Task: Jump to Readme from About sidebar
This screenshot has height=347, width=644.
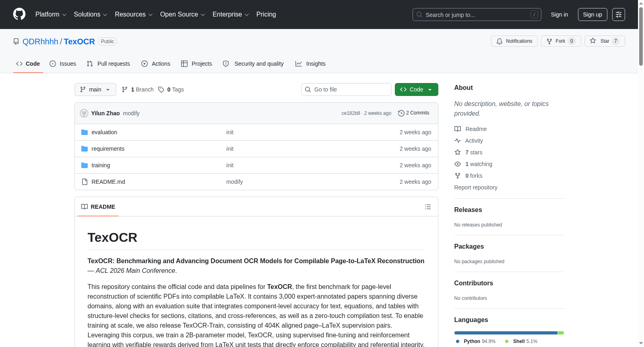Action: [471, 129]
